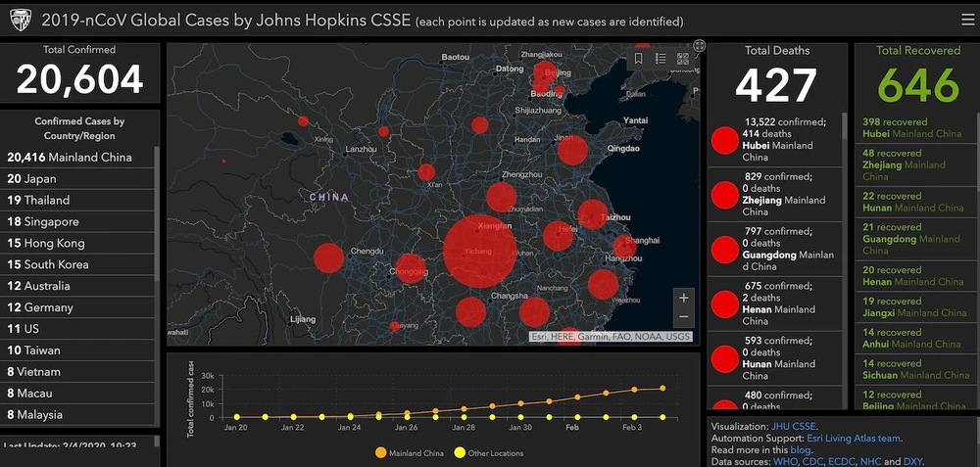980x467 pixels.
Task: Expand the map to full screen
Action: tap(699, 45)
